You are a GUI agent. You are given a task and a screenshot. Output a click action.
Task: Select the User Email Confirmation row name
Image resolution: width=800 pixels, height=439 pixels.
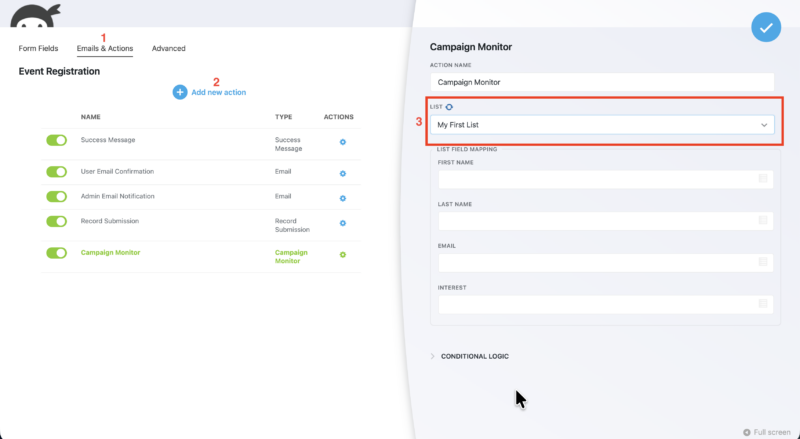point(117,172)
